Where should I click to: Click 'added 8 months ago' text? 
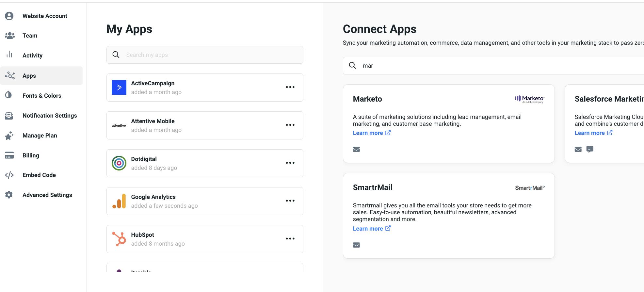tap(158, 244)
